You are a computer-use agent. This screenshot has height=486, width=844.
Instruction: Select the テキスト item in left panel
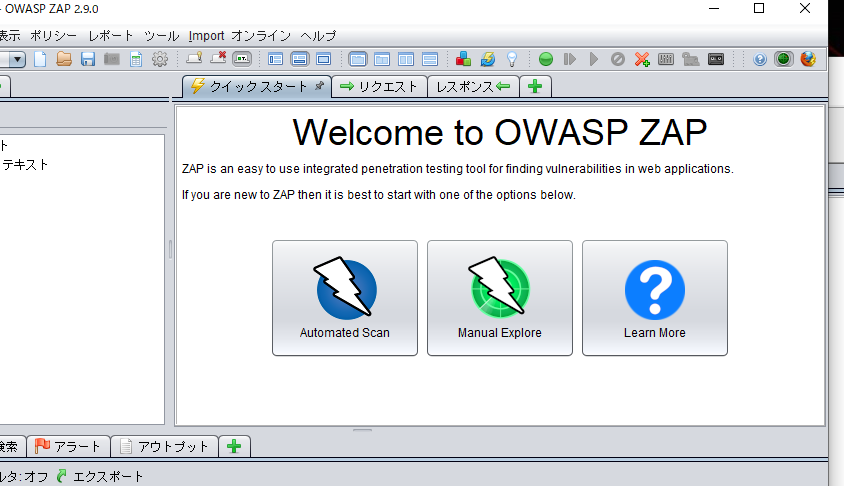[x=25, y=165]
